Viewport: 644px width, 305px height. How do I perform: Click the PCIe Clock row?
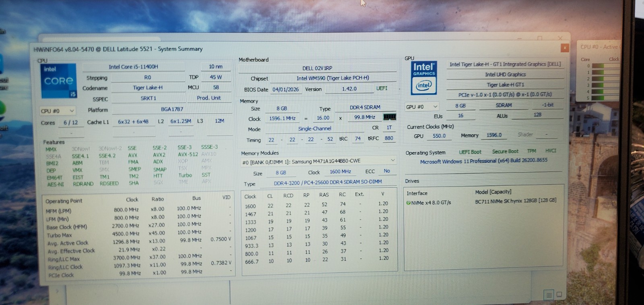click(x=138, y=274)
